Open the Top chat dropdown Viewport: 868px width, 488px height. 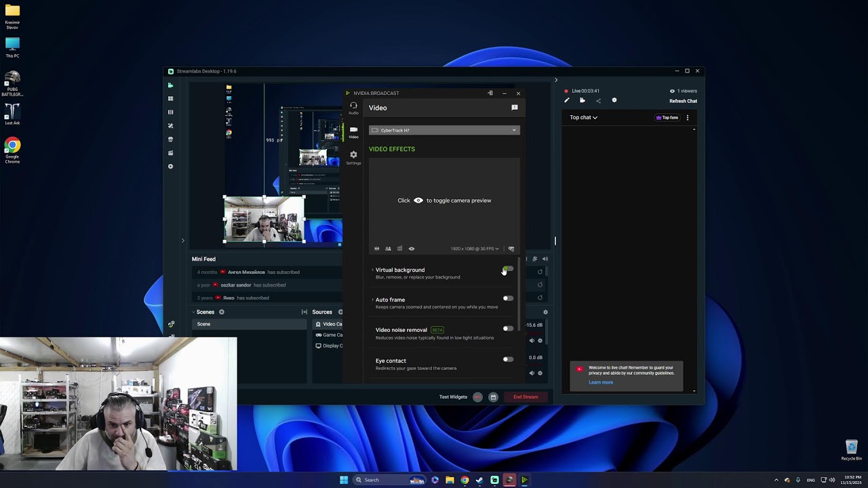583,118
